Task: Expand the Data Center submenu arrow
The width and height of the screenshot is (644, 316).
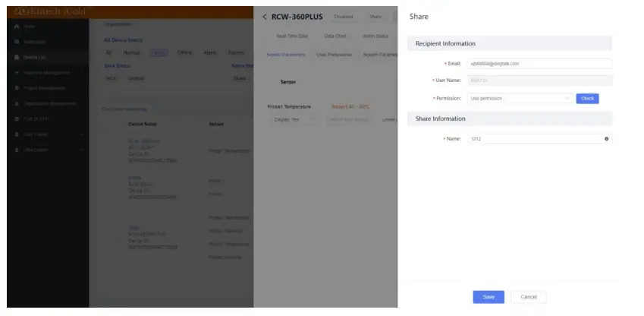Action: click(81, 150)
